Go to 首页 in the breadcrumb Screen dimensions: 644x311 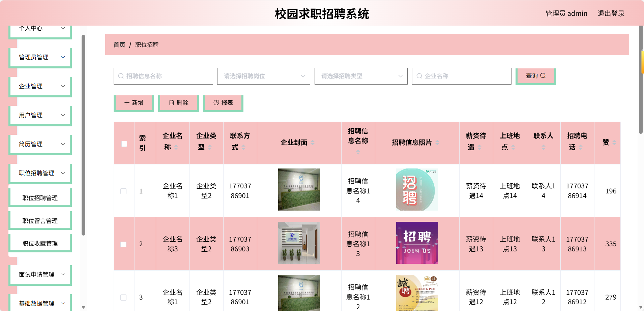click(119, 44)
